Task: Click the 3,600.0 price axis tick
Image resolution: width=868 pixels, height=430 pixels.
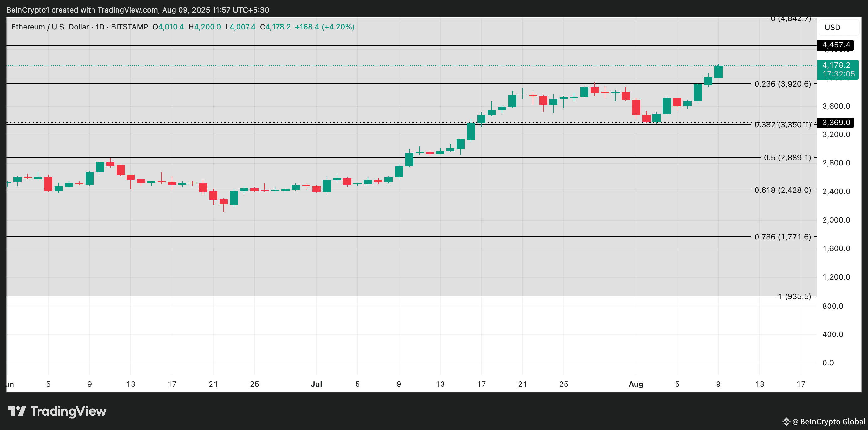Action: tap(836, 106)
